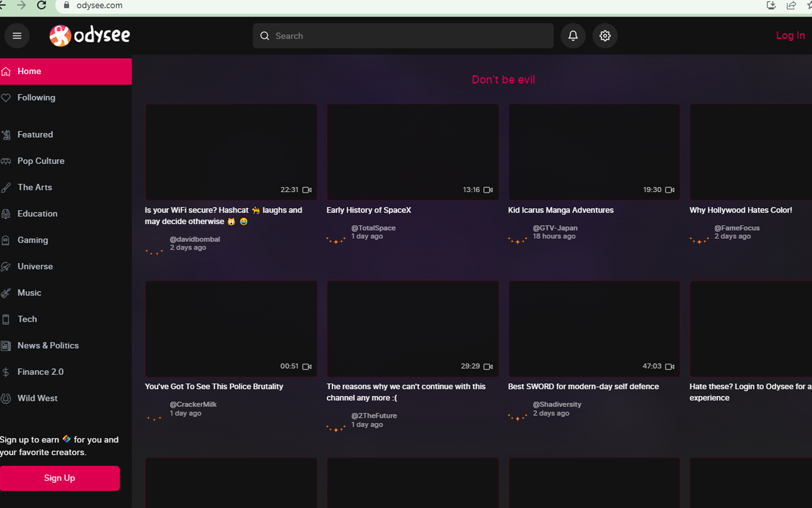The width and height of the screenshot is (812, 508).
Task: Click the Education sidebar icon
Action: tap(6, 214)
